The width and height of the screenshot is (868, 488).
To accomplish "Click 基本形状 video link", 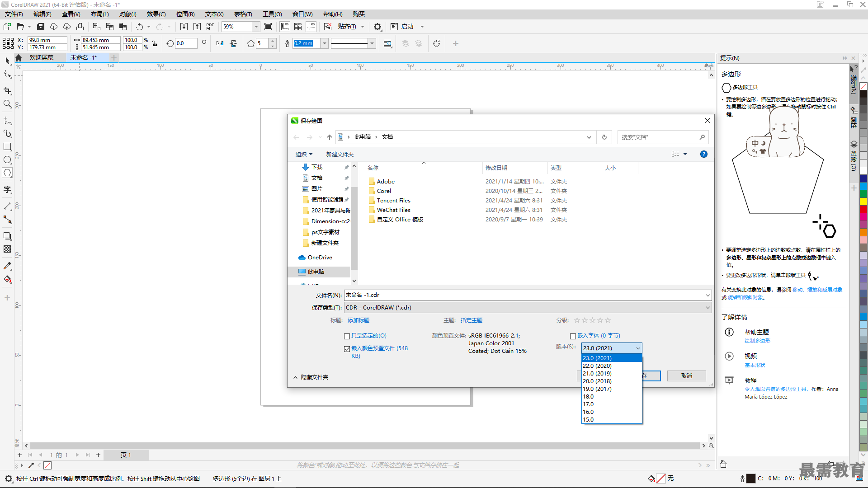I will click(x=755, y=365).
